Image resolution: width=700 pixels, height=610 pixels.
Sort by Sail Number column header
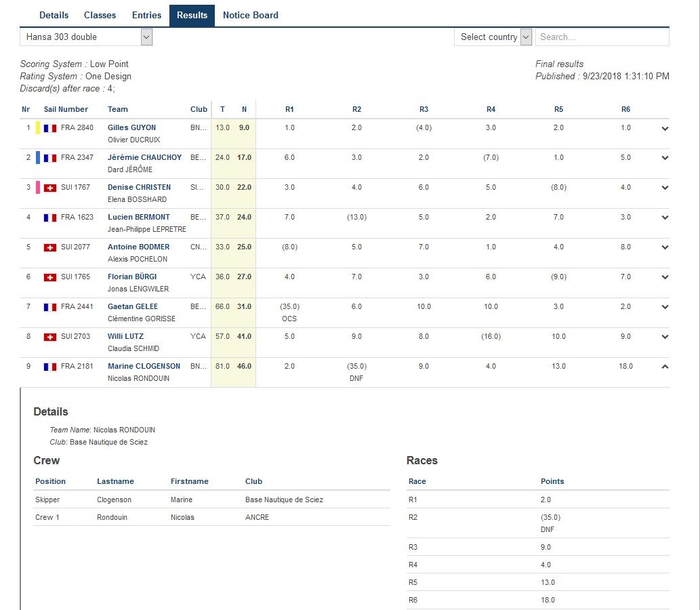(66, 109)
